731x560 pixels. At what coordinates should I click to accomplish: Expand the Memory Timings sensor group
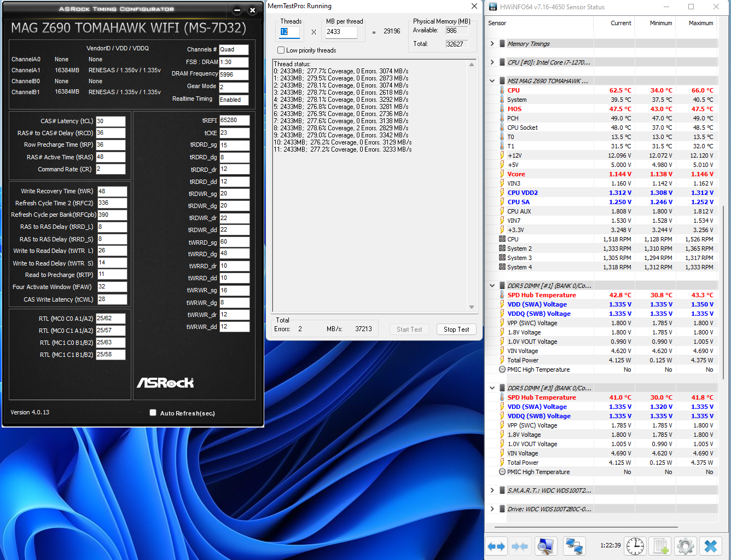click(x=492, y=44)
